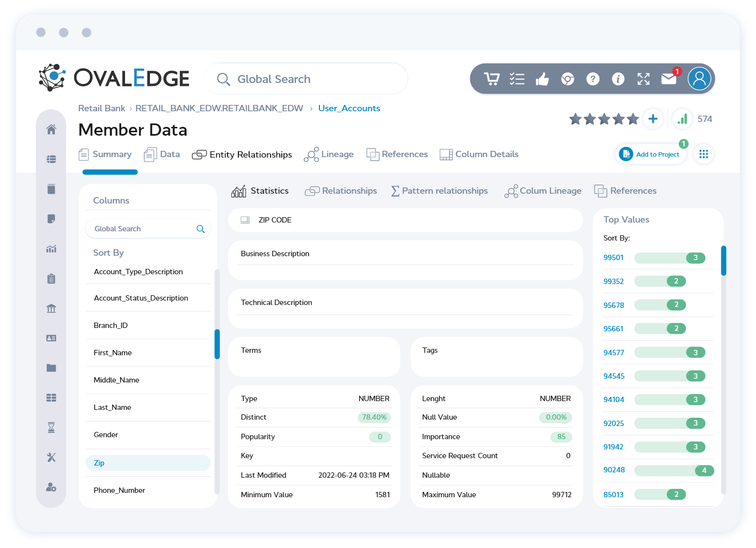Open the clipboard icon in the sidebar
The width and height of the screenshot is (756, 548).
(51, 278)
